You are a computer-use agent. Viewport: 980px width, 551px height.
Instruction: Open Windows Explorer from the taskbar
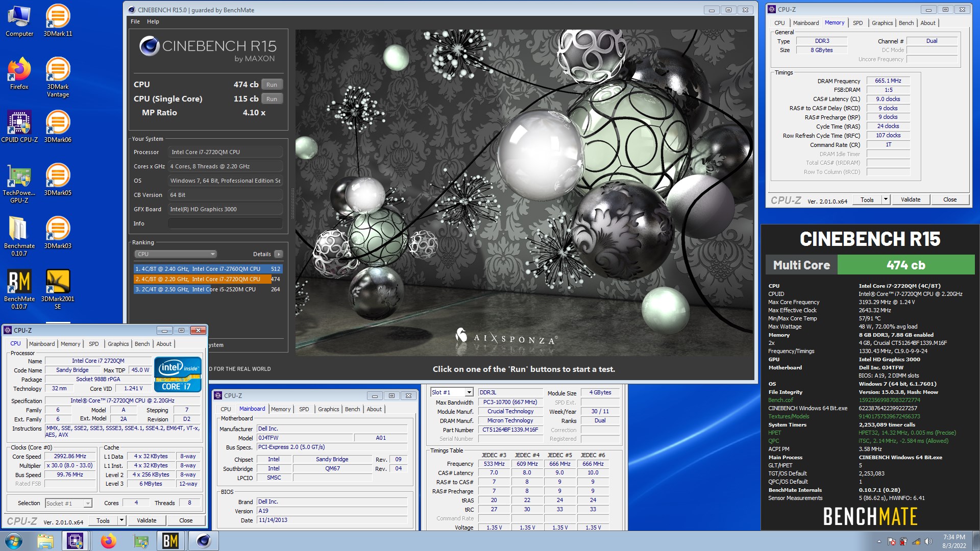(x=45, y=541)
